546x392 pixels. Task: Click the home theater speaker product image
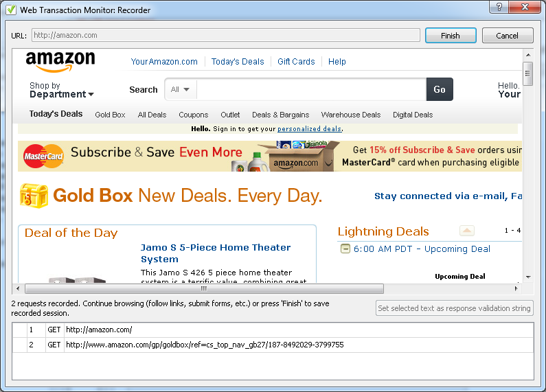(78, 279)
